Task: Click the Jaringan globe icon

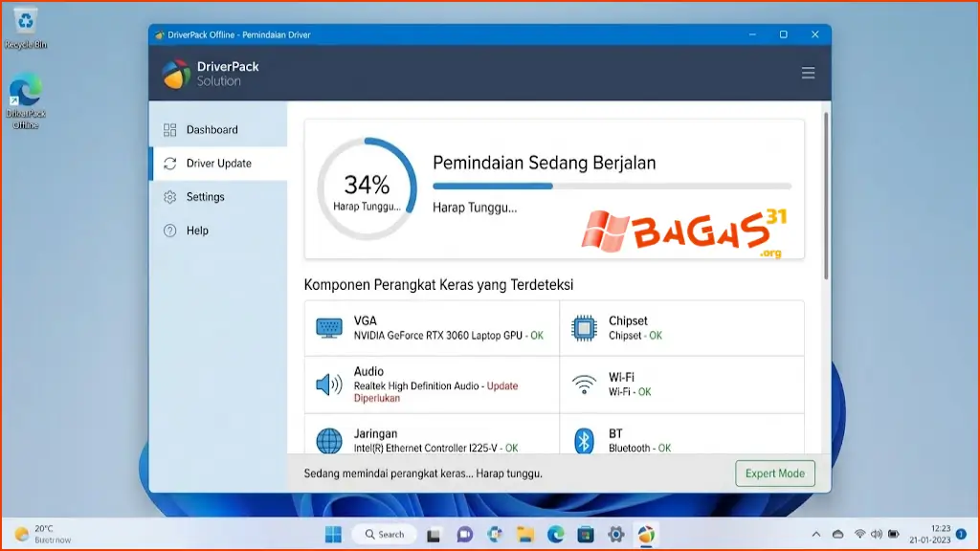Action: 329,440
